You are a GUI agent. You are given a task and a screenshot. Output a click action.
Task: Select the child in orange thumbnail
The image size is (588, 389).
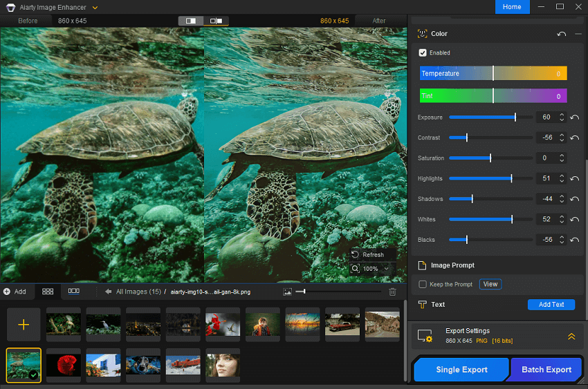pyautogui.click(x=262, y=324)
